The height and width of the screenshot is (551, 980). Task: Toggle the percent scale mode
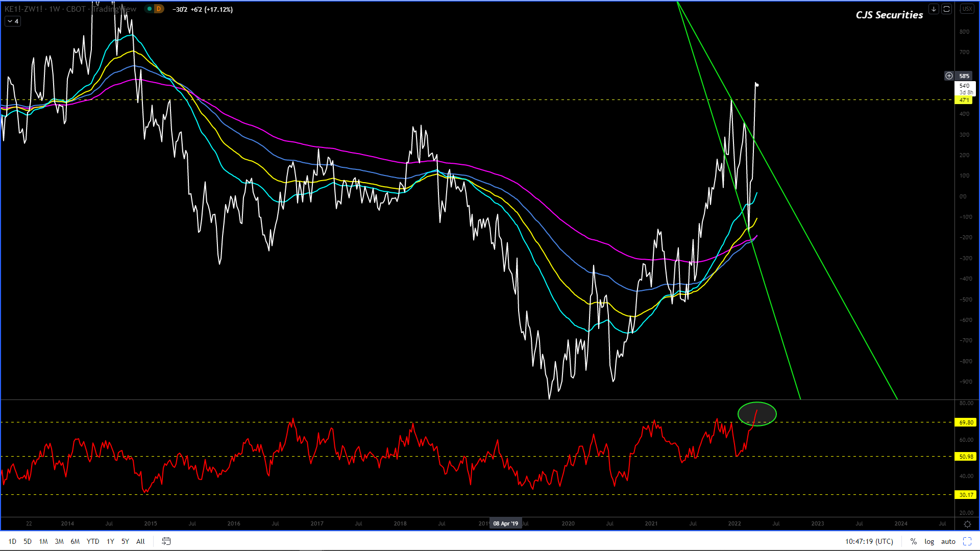913,541
